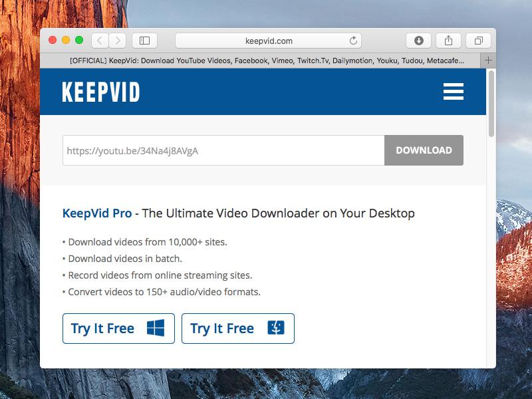Toggle the Safari sidebar button
This screenshot has width=532, height=399.
point(144,41)
